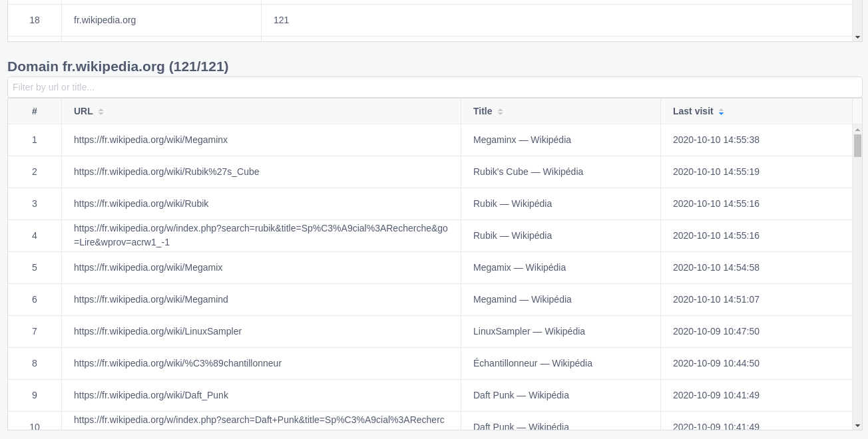Image resolution: width=868 pixels, height=439 pixels.
Task: Click last visit 2020-10-10 14:55:19
Action: (716, 172)
